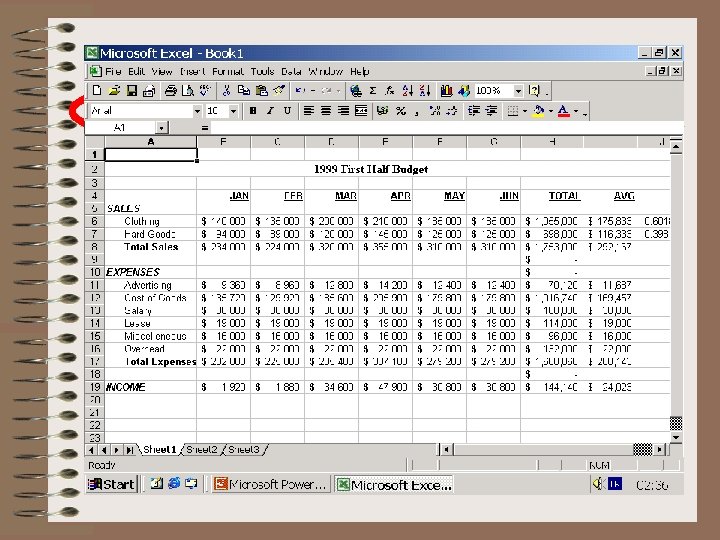Viewport: 720px width, 540px height.
Task: Open Paste Function fx icon
Action: pos(390,90)
